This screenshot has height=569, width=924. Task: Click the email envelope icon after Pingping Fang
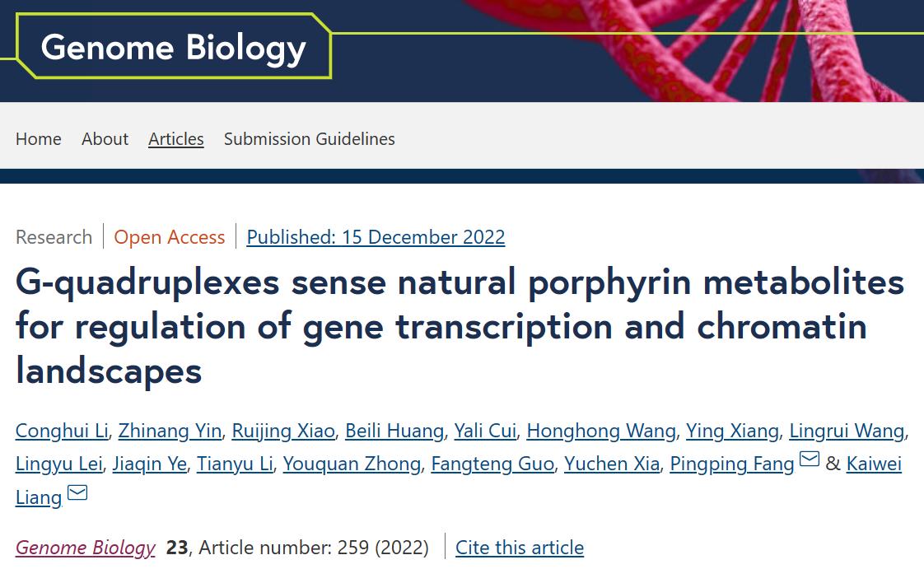809,459
